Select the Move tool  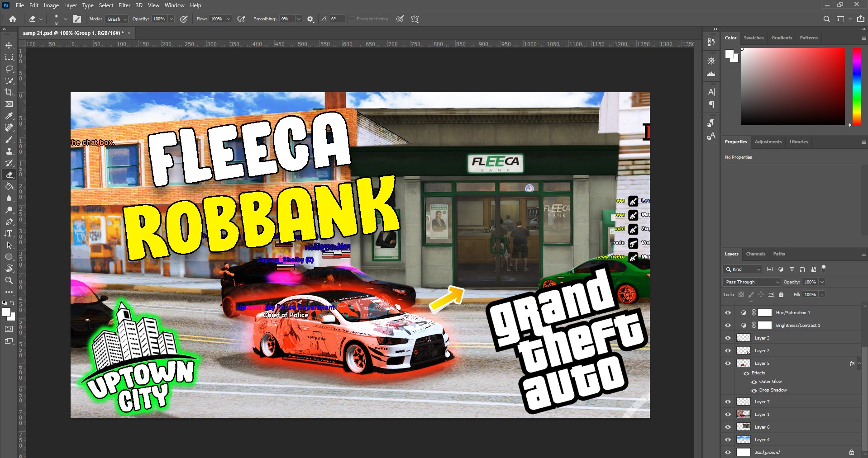click(9, 45)
